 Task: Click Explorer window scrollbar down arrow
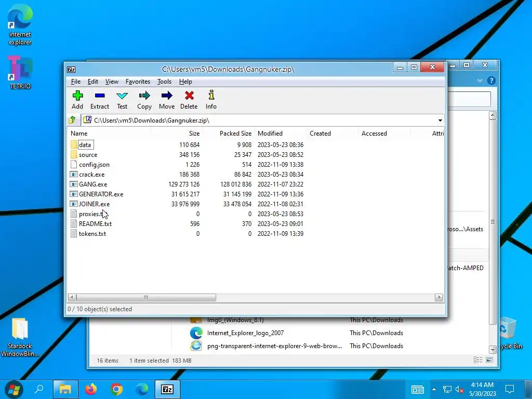493,350
